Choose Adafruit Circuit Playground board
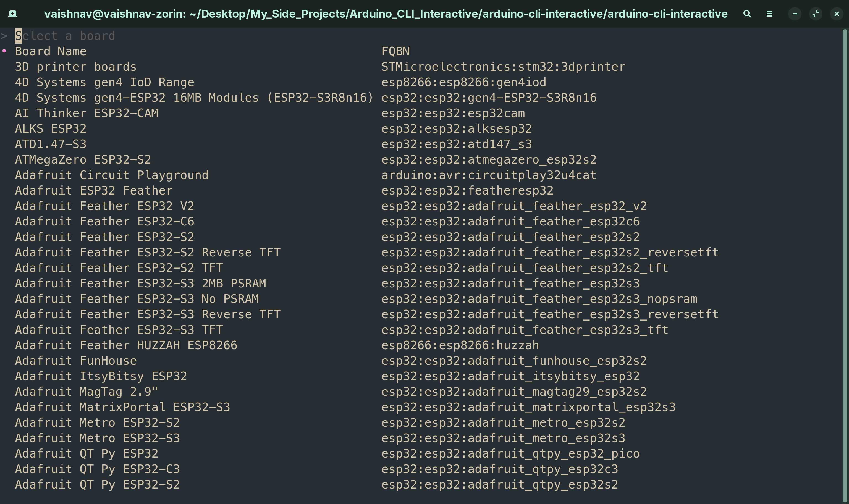The width and height of the screenshot is (849, 504). point(306,175)
